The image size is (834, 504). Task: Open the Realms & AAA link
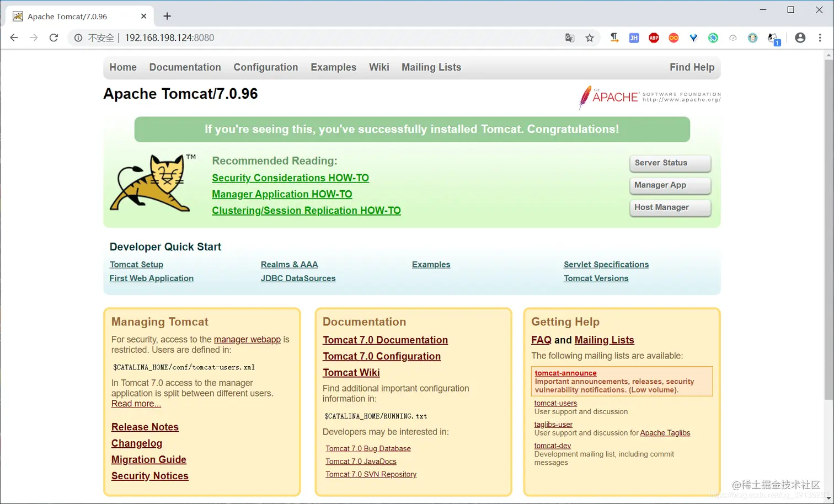(x=289, y=265)
